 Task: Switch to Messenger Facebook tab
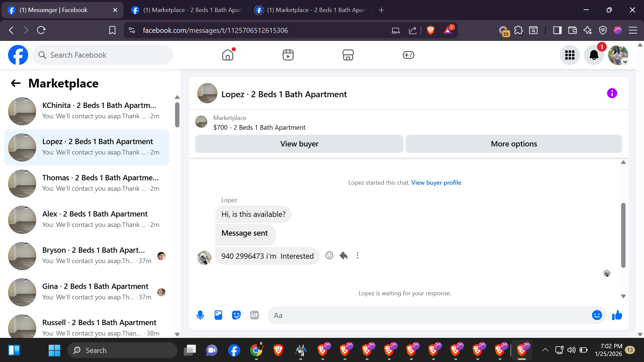click(x=62, y=10)
